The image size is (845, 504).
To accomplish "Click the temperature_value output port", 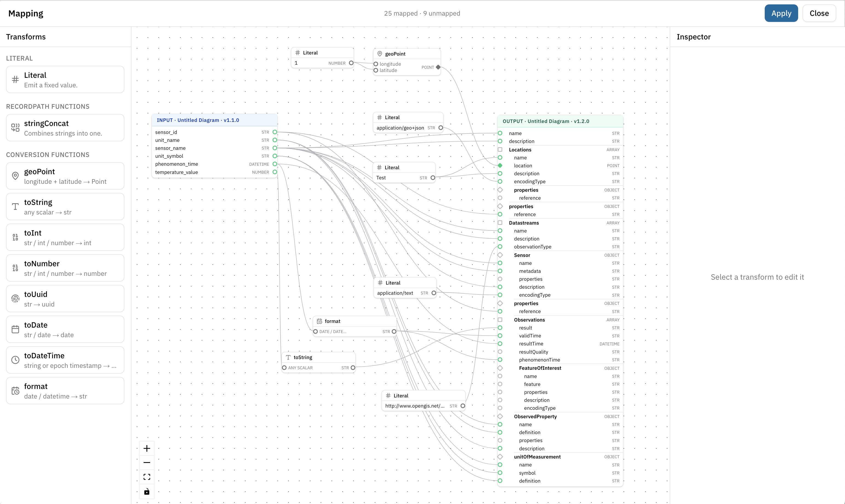I will tap(275, 172).
